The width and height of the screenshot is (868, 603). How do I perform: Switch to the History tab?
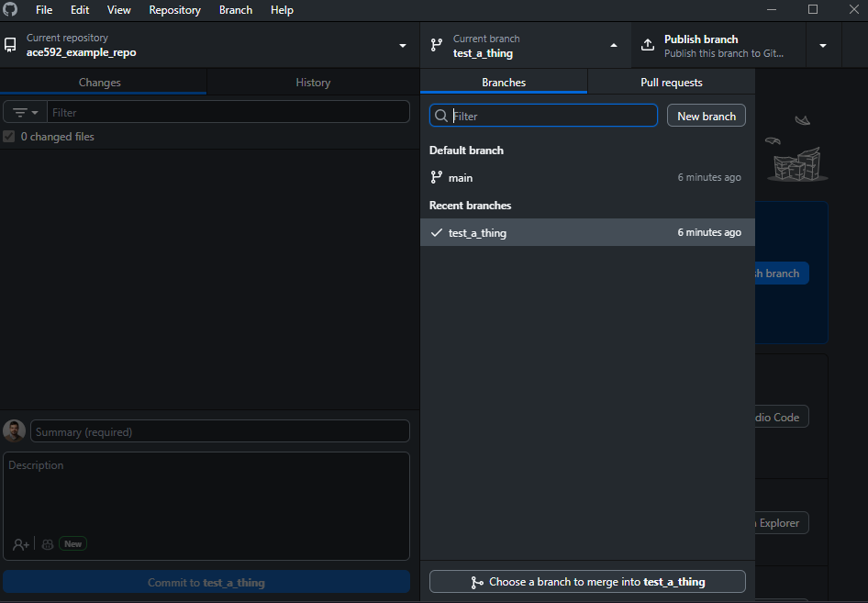tap(313, 83)
